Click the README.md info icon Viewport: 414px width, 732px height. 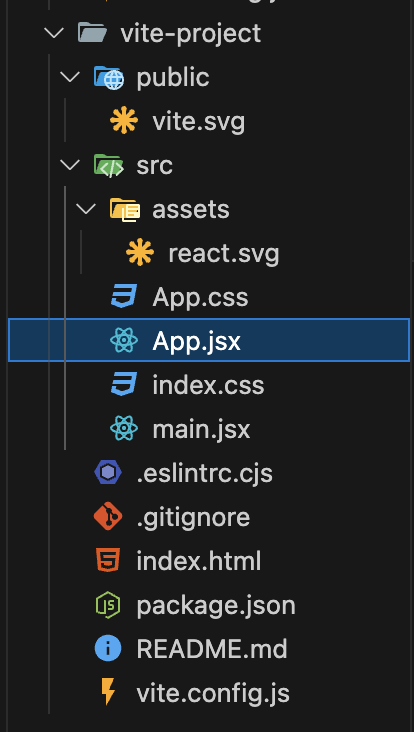click(108, 648)
